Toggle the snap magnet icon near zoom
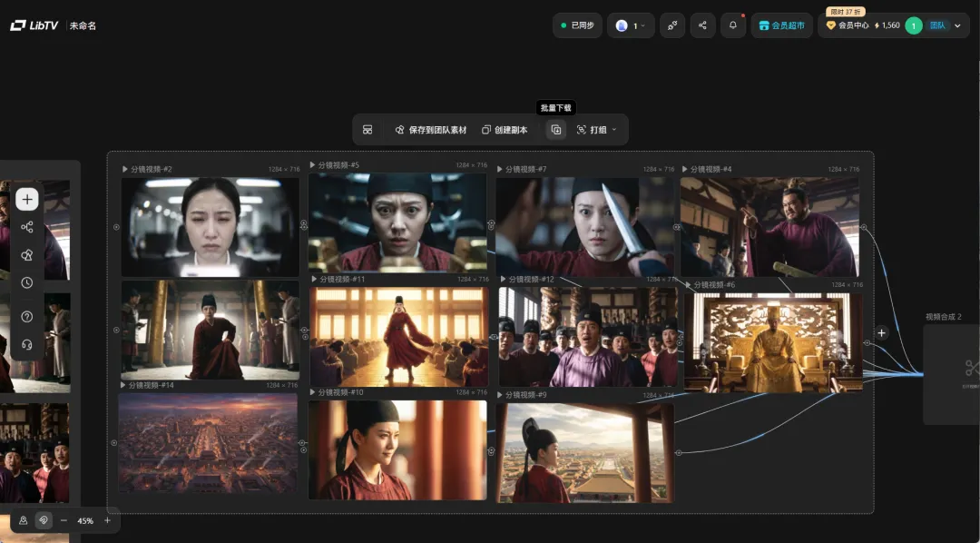 pyautogui.click(x=44, y=520)
